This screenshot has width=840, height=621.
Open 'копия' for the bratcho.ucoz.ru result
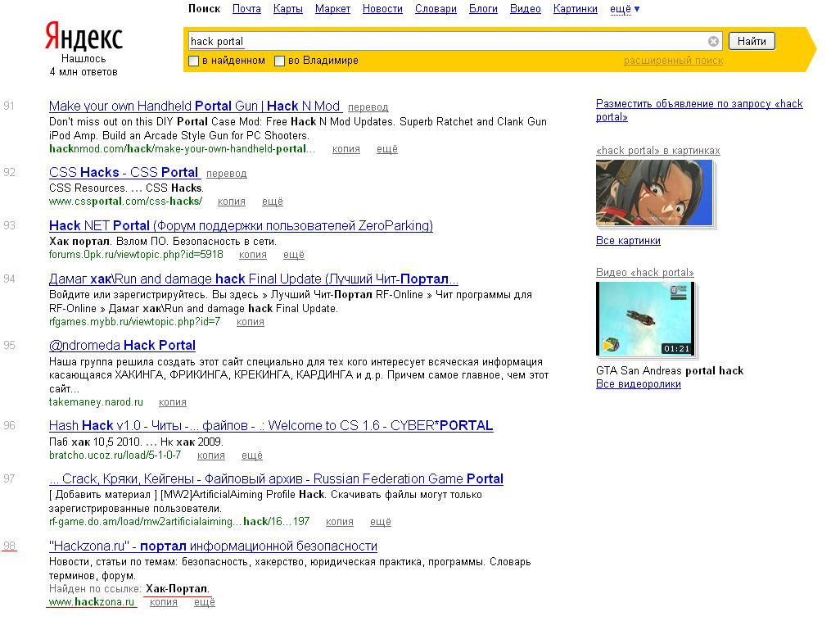[211, 456]
